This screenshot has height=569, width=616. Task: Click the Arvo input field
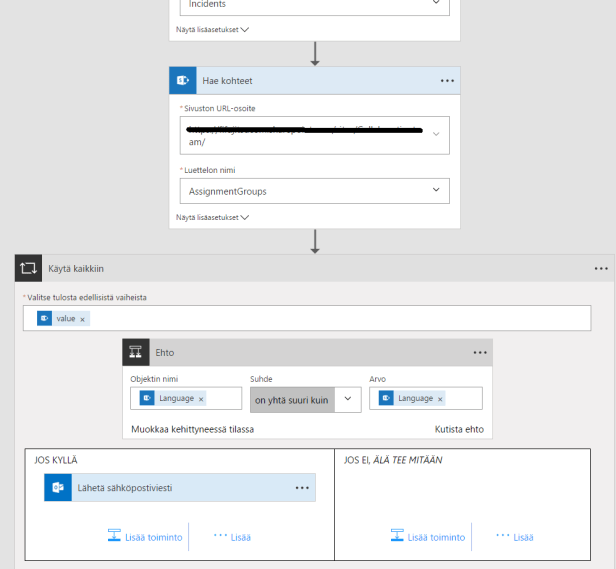(x=426, y=398)
